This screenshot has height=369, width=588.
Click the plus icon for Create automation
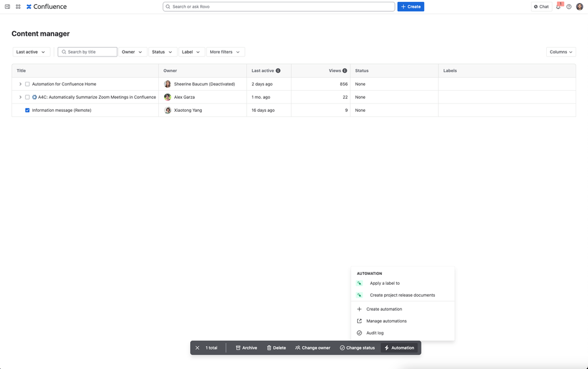click(359, 309)
